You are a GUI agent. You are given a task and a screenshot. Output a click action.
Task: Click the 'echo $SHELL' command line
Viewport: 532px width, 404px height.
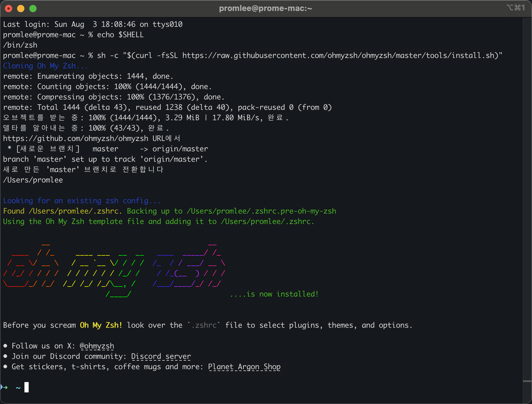73,34
